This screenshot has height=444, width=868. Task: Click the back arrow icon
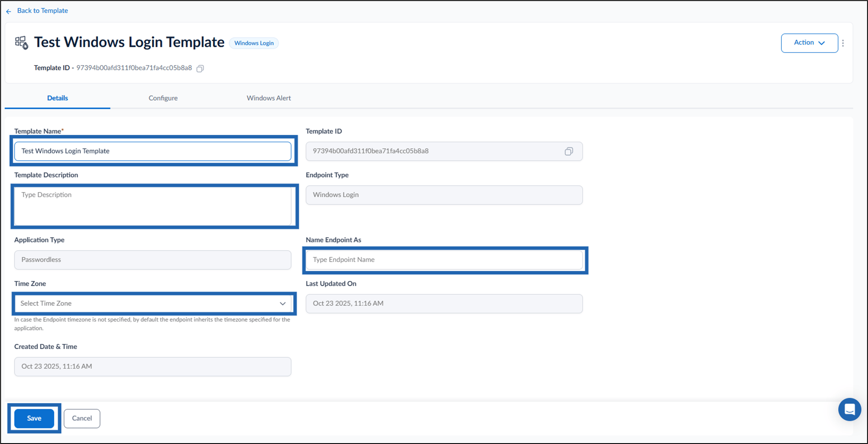9,11
